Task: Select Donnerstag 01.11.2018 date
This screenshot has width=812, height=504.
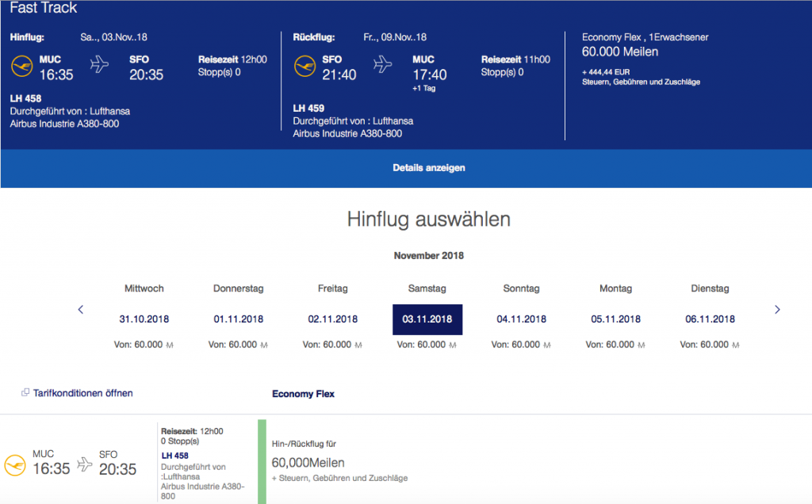Action: 239,319
